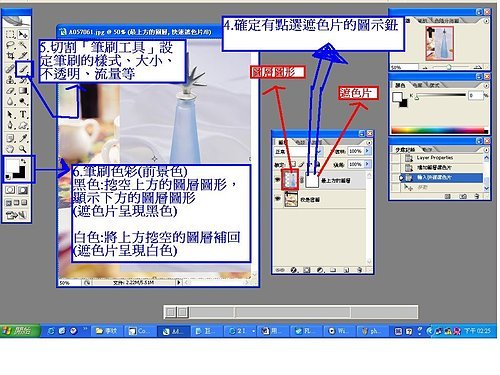Viewport: 500px width, 375px height.
Task: Toggle lock transparent pixels in Layers panel
Action: (x=294, y=164)
